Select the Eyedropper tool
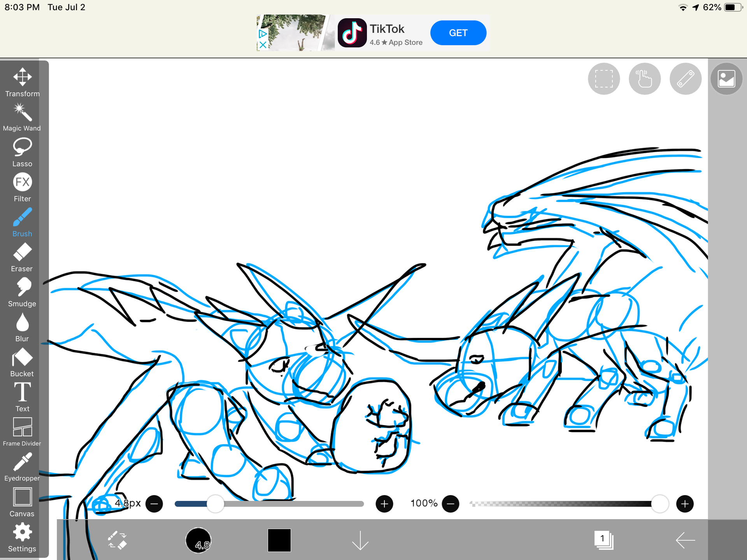 (22, 467)
